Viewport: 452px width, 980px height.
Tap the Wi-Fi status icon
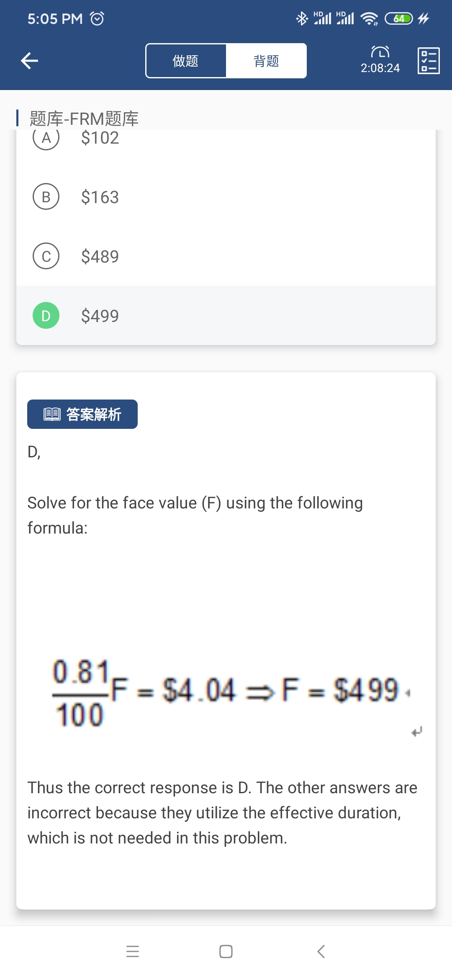coord(369,18)
